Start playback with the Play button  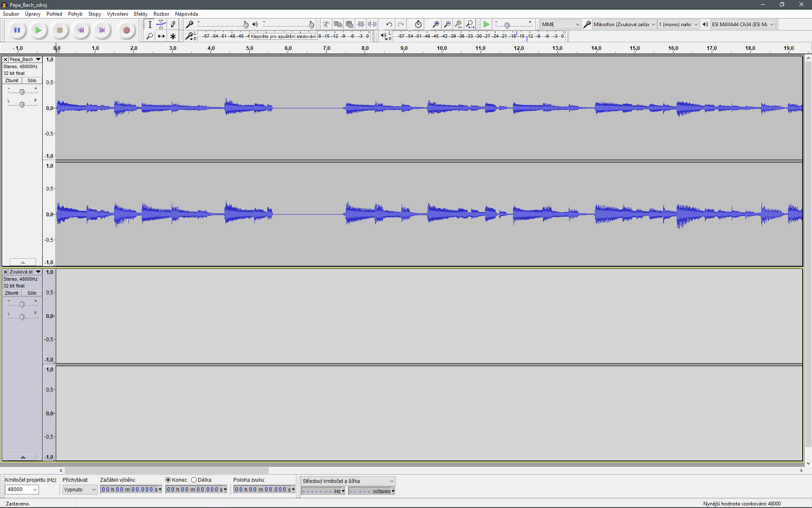pyautogui.click(x=38, y=30)
